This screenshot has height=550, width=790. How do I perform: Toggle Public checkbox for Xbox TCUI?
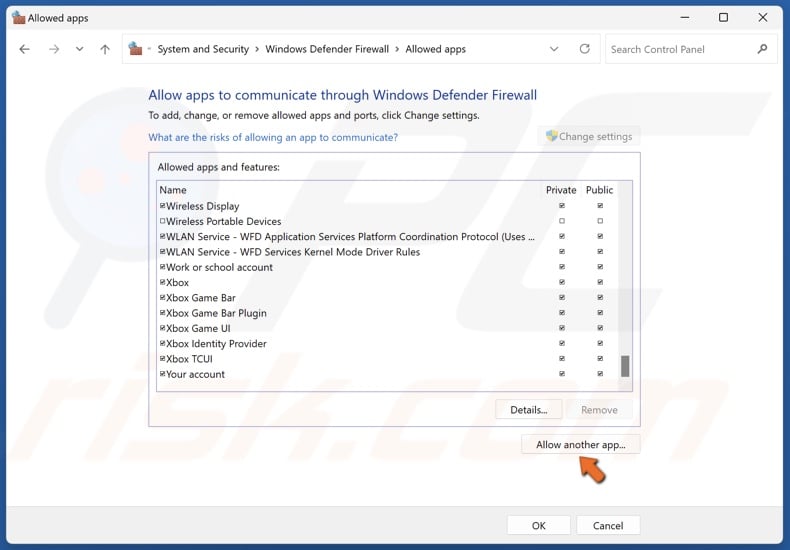pos(600,359)
